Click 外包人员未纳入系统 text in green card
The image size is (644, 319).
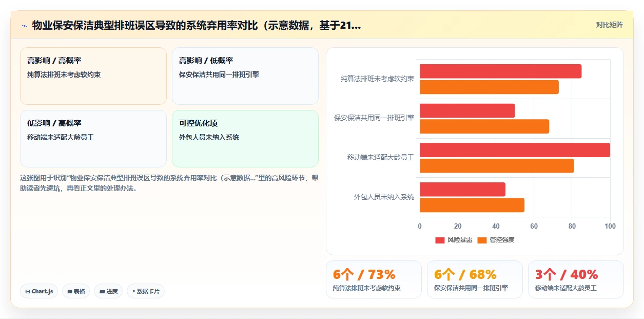click(209, 137)
